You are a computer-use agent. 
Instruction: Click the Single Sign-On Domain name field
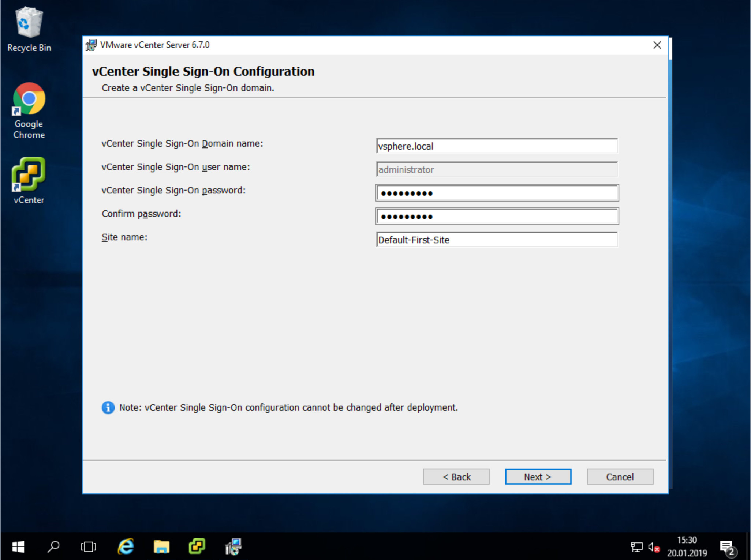(x=496, y=146)
